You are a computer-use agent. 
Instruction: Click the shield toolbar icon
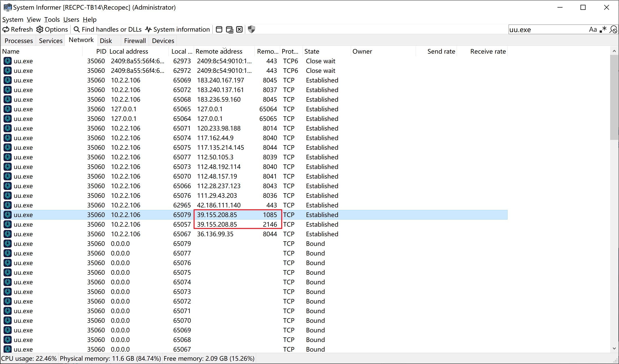tap(251, 29)
